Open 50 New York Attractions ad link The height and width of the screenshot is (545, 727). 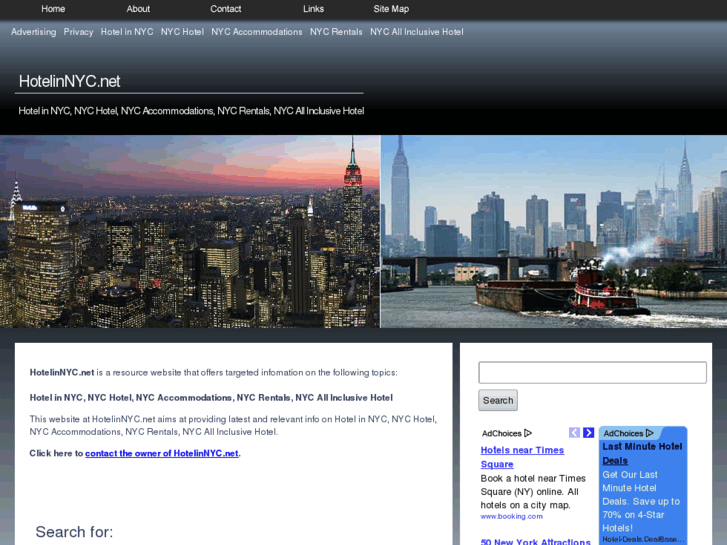tap(536, 541)
